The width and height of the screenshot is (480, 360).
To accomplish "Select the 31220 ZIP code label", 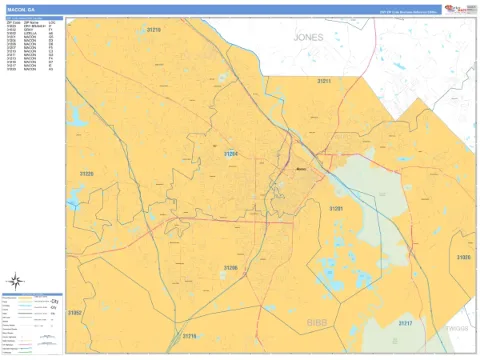I will click(x=87, y=174).
